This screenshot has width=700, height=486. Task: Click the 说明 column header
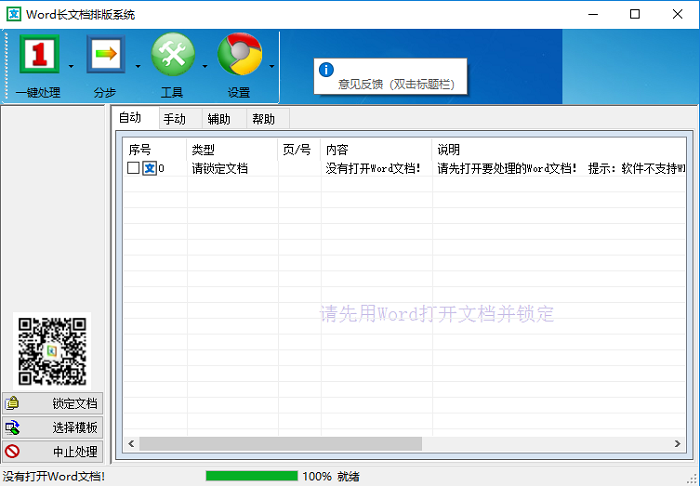(559, 149)
